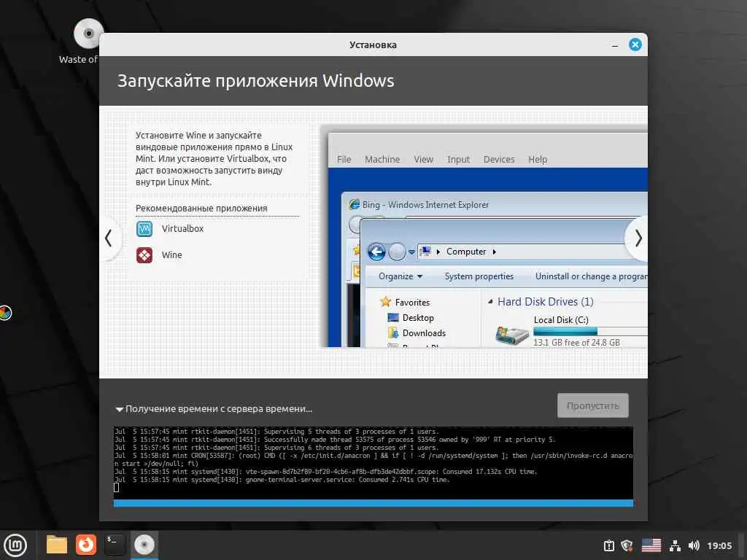Click the Wine app icon
Viewport: 747px width, 560px height.
[x=144, y=255]
